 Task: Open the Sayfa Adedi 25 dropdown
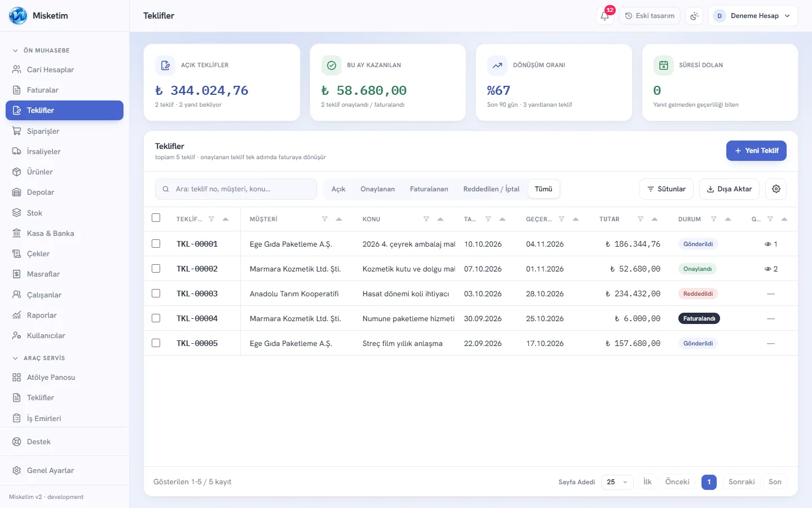pos(617,482)
